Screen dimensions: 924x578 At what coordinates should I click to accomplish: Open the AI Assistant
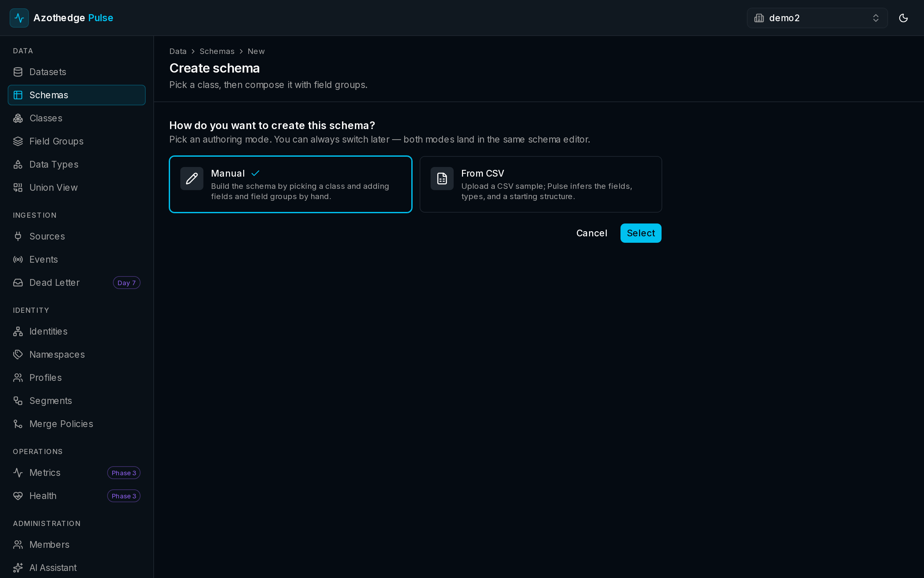pyautogui.click(x=76, y=568)
